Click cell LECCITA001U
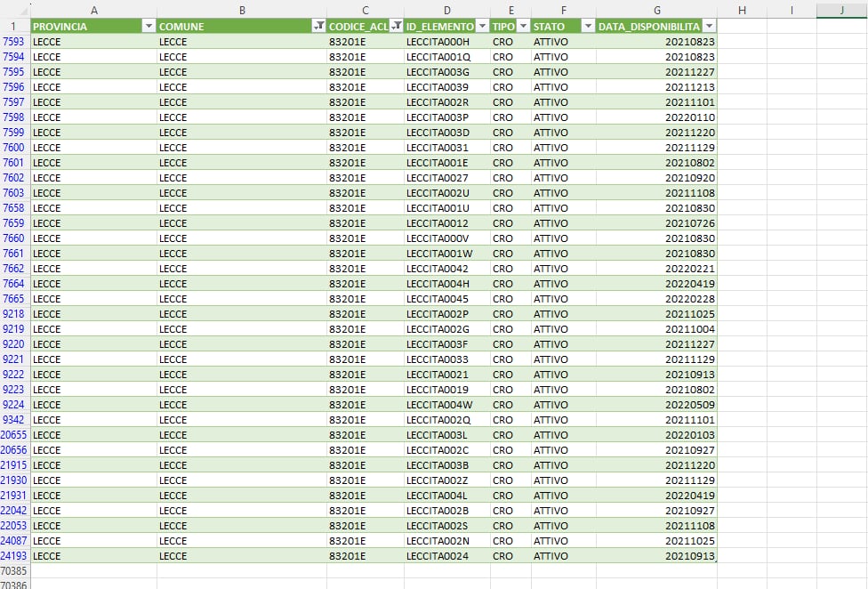The width and height of the screenshot is (868, 589). (x=447, y=208)
